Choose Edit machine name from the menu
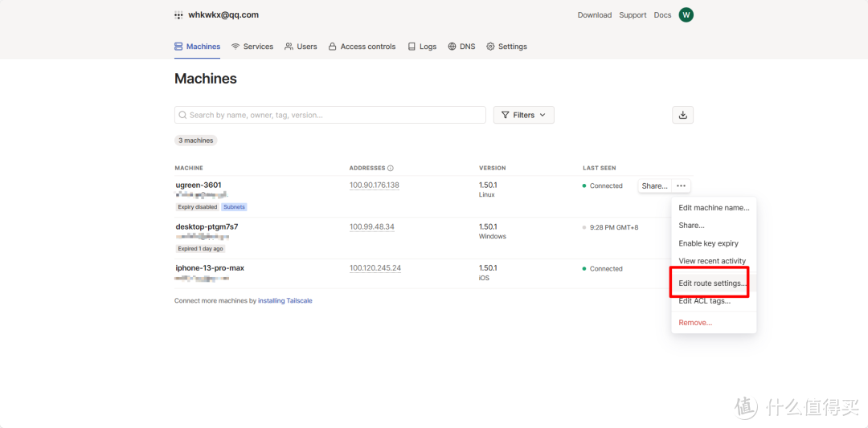 pos(714,208)
